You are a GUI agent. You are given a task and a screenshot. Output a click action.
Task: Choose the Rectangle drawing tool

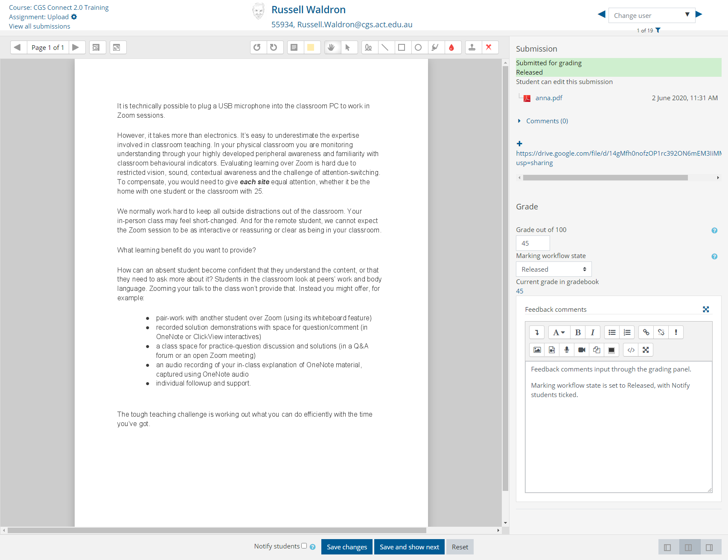pyautogui.click(x=402, y=47)
